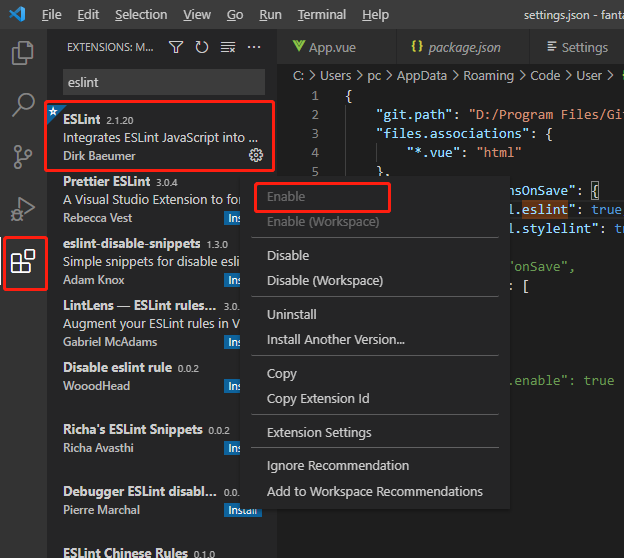Open the Terminal menu
The image size is (624, 558).
322,15
